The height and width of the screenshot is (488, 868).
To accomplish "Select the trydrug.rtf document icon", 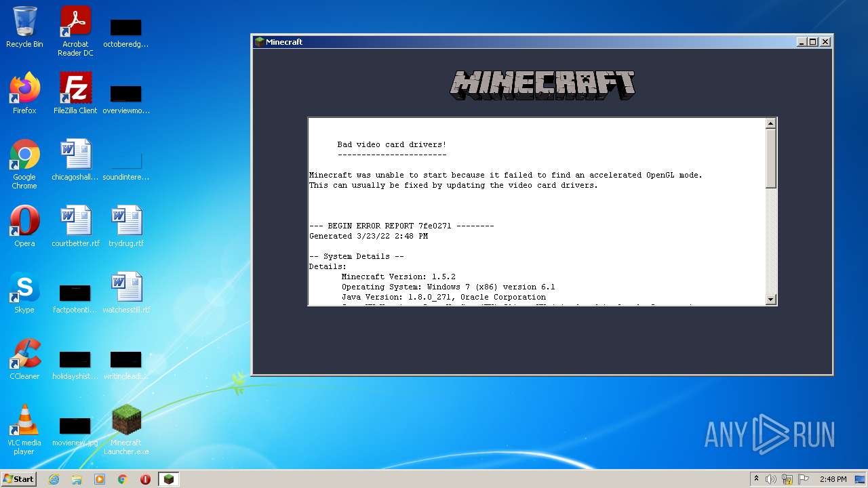I will coord(126,226).
